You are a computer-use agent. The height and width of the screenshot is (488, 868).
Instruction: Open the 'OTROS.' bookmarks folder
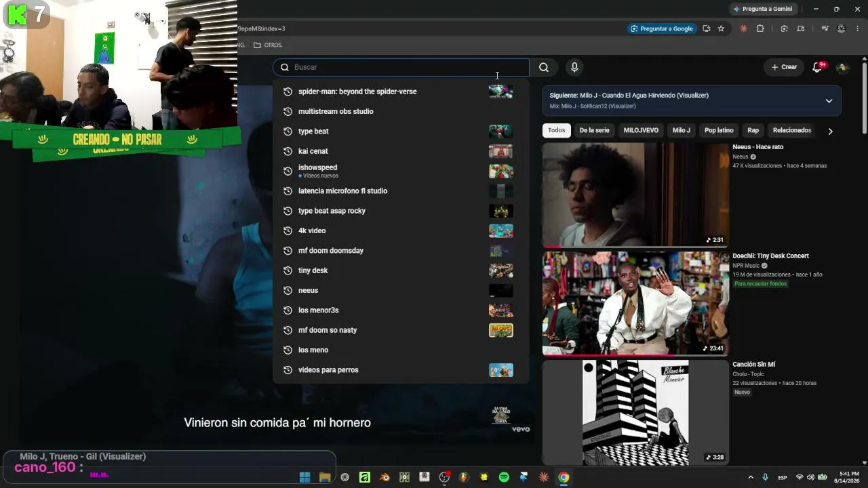tap(268, 45)
